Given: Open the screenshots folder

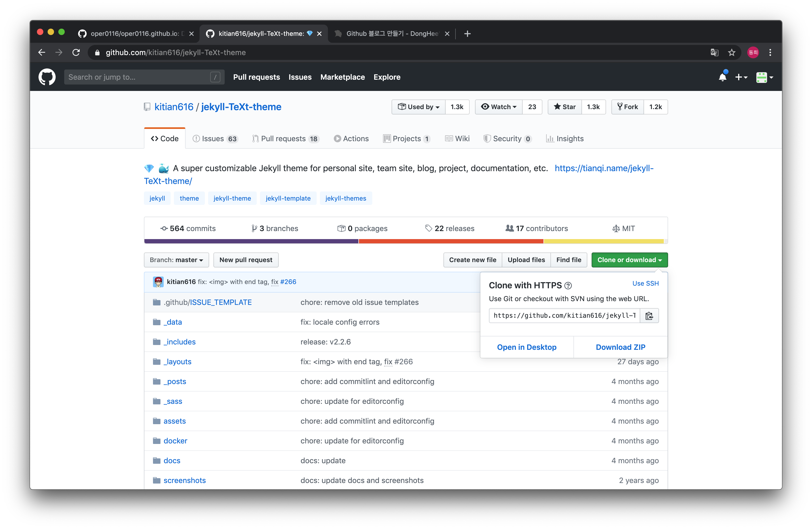Looking at the screenshot, I should tap(185, 481).
